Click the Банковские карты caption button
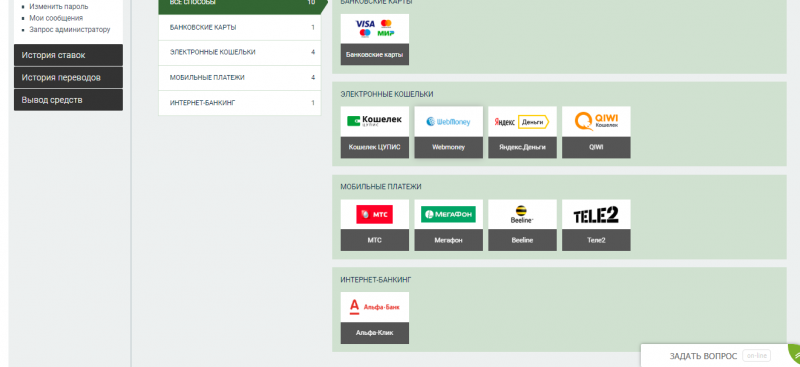This screenshot has height=367, width=800. point(374,54)
